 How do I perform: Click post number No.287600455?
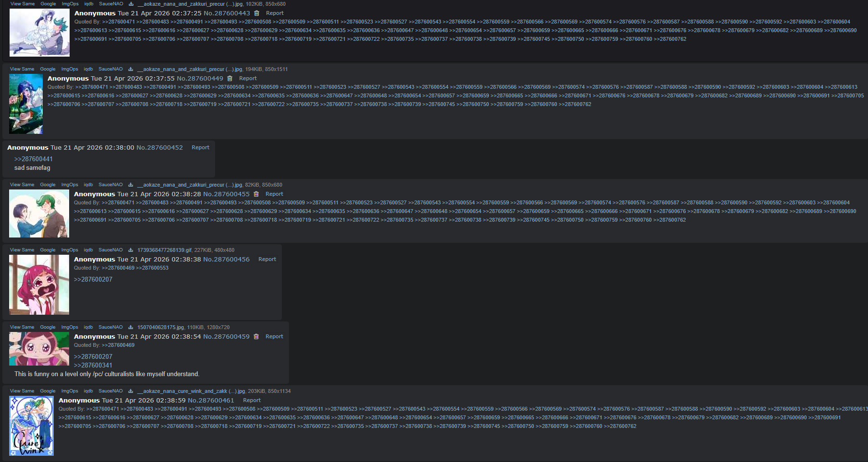click(x=226, y=194)
